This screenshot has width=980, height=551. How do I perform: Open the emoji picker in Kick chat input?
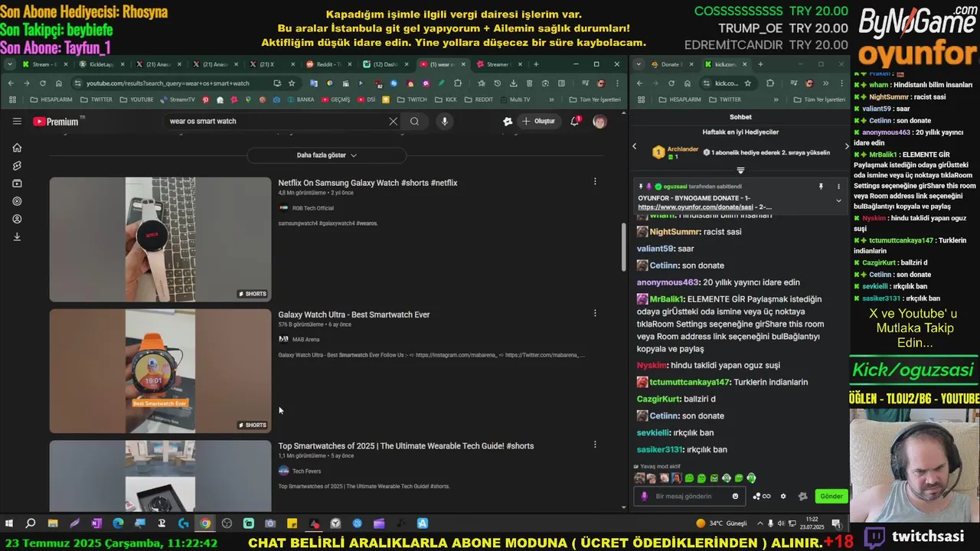click(x=735, y=496)
